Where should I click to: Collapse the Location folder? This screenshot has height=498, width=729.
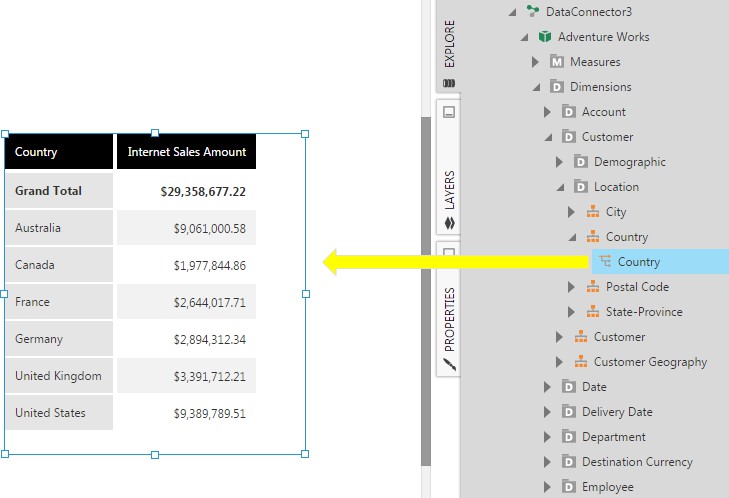561,187
